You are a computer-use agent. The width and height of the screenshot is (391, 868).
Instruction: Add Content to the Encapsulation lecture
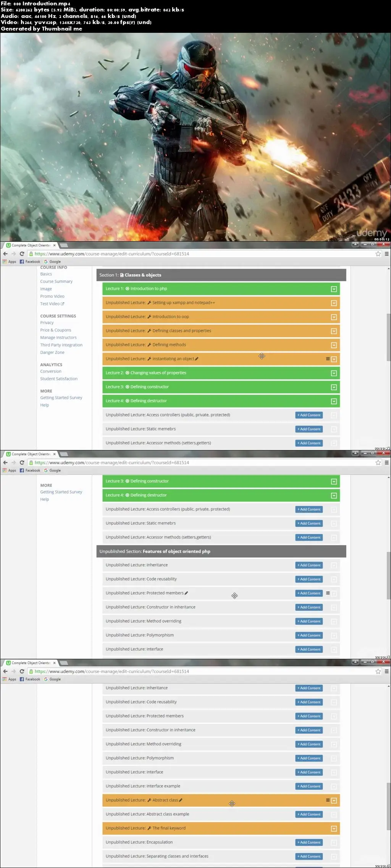click(309, 842)
